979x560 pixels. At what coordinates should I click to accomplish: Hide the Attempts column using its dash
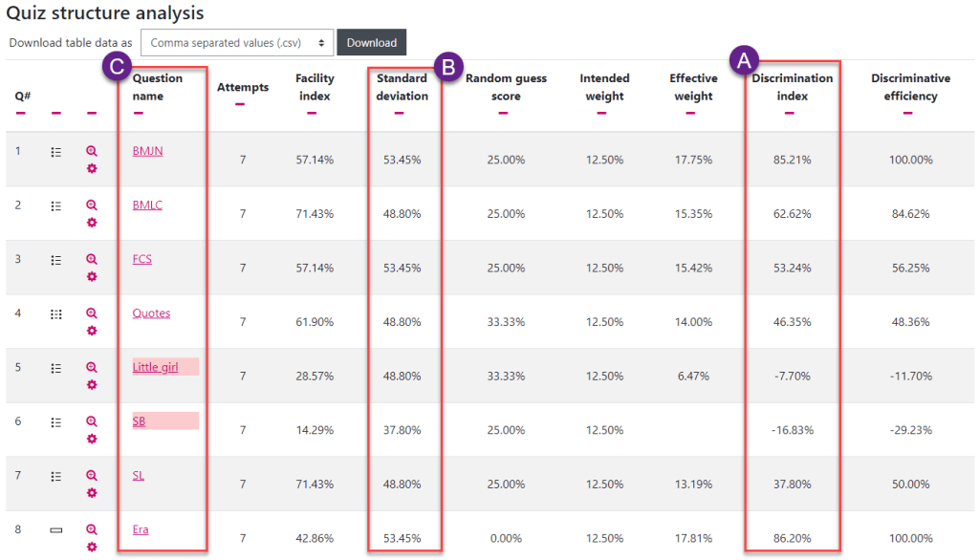240,104
